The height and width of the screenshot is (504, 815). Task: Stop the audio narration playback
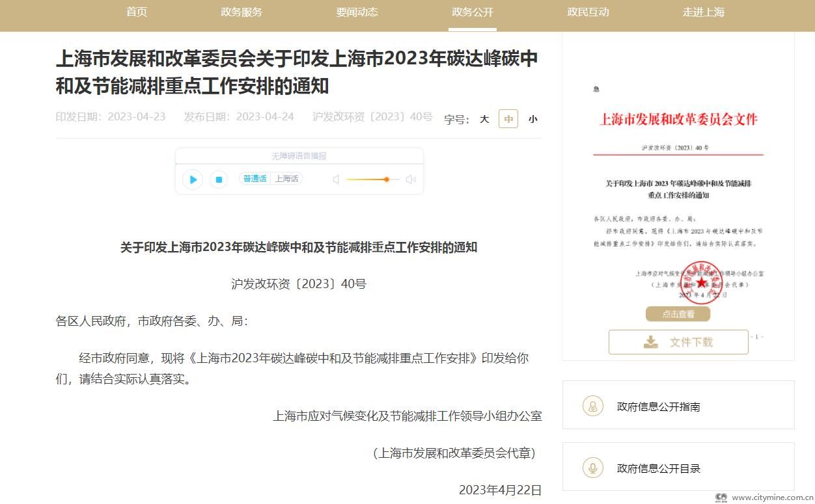(219, 179)
